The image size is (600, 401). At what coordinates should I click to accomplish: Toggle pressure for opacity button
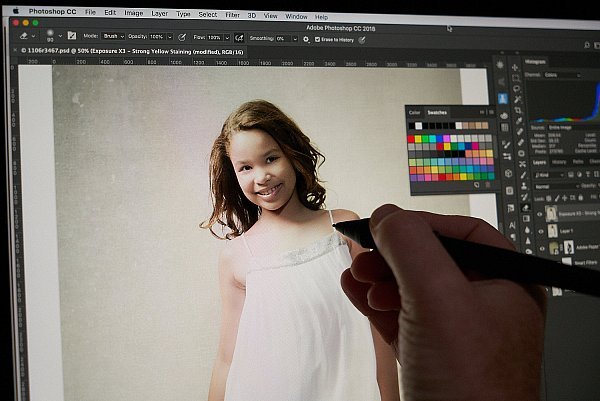(182, 37)
